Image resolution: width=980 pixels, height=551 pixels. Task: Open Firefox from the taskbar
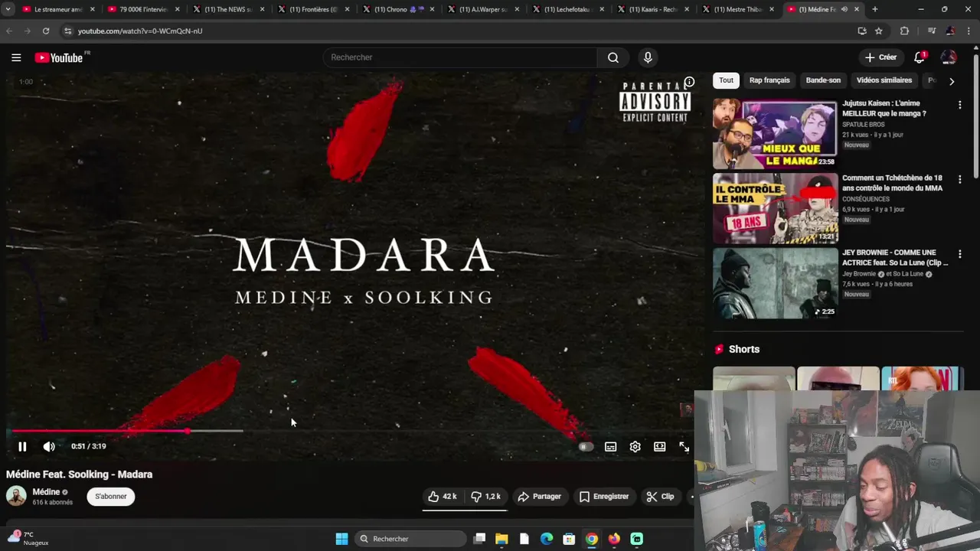(614, 539)
